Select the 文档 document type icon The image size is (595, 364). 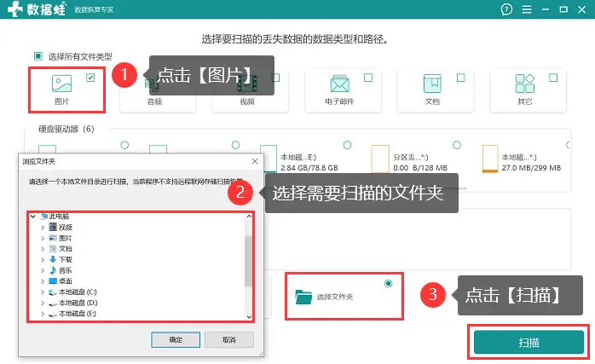pos(432,84)
